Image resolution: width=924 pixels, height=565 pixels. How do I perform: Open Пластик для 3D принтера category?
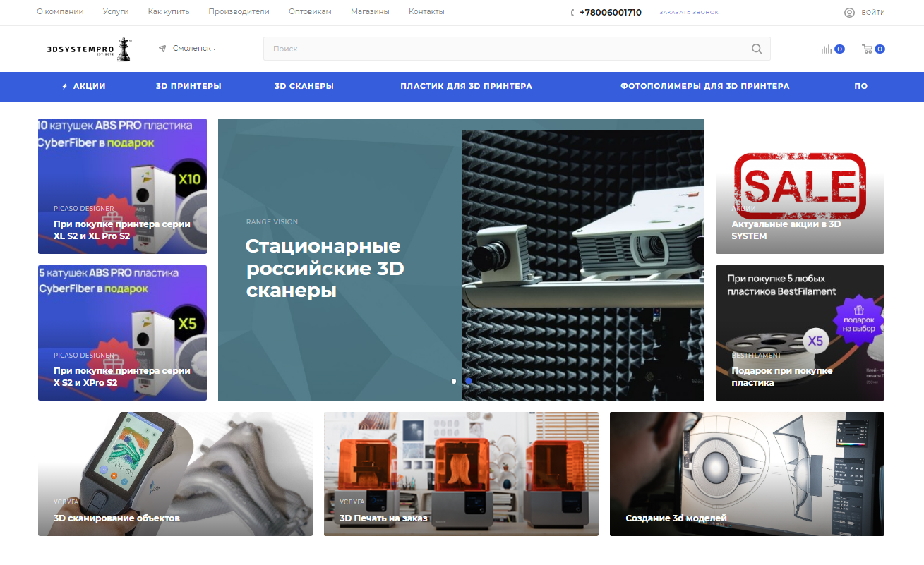click(466, 86)
